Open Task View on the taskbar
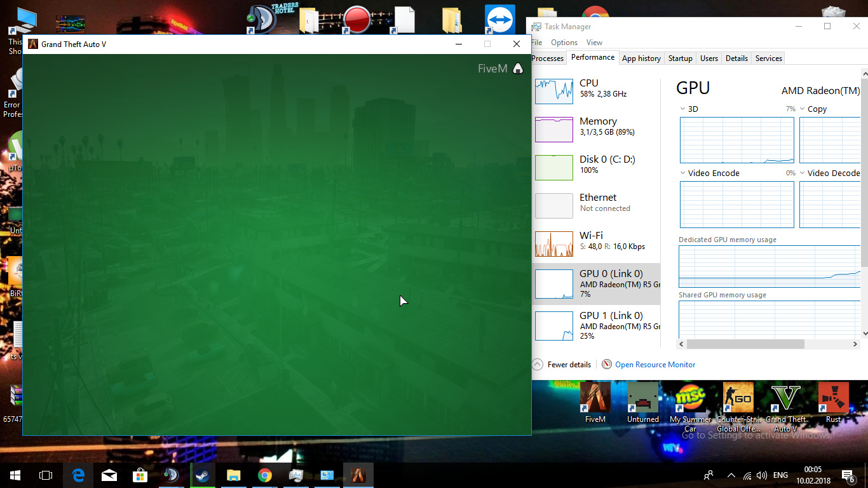Viewport: 868px width, 488px height. click(46, 475)
